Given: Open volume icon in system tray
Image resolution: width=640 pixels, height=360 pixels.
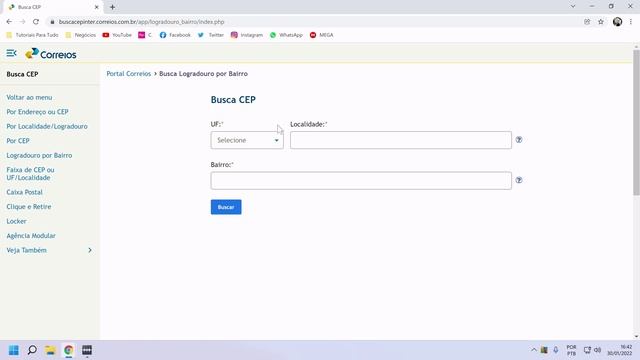Looking at the screenshot, I should (598, 350).
